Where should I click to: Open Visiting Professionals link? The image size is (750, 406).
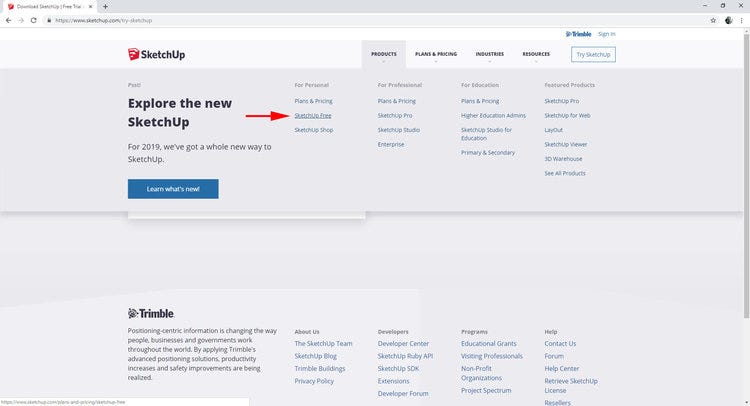point(492,356)
